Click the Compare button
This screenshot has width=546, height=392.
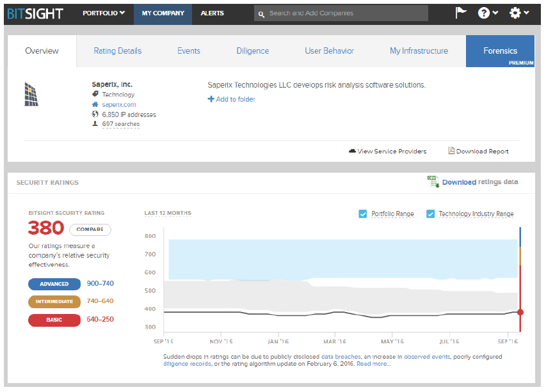[x=90, y=230]
